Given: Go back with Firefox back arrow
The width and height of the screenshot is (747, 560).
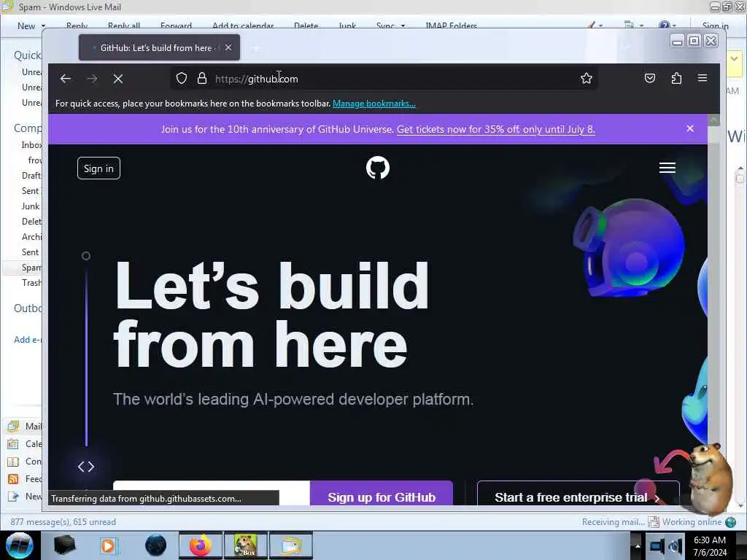Looking at the screenshot, I should (65, 79).
